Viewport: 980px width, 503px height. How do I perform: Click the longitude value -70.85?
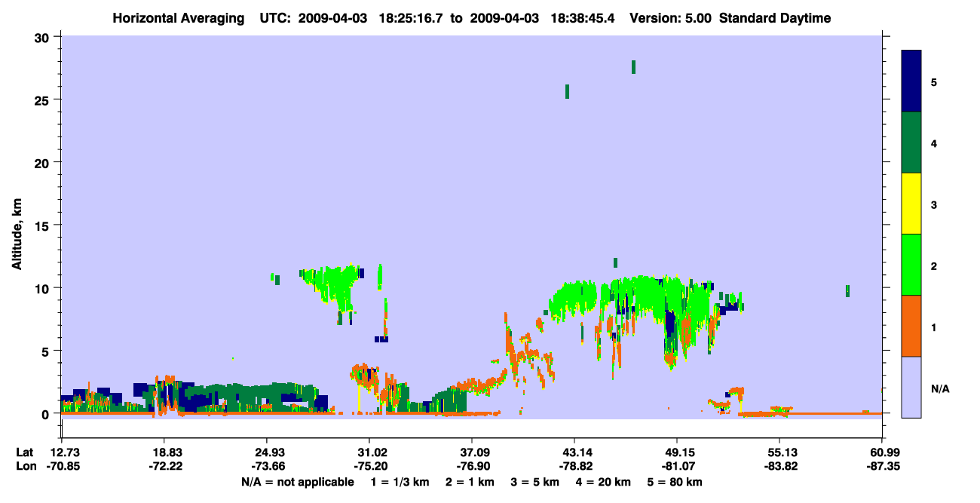(x=62, y=466)
